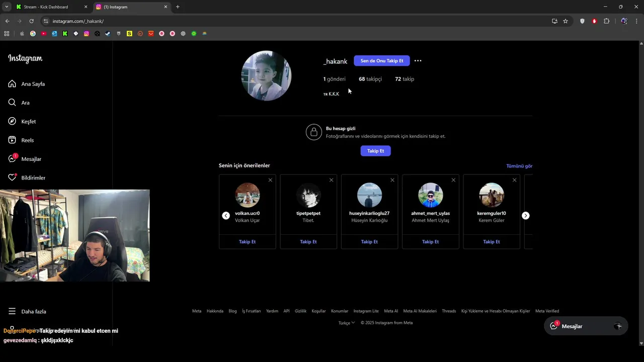Screen dimensions: 644x362
Task: Close the Stream - Kick Dashboard tab
Action: [x=86, y=7]
